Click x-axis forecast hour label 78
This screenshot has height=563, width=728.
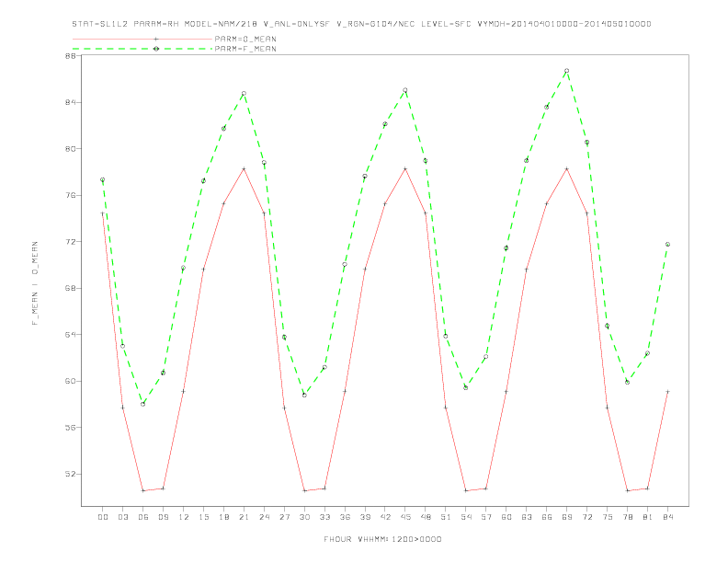point(627,517)
